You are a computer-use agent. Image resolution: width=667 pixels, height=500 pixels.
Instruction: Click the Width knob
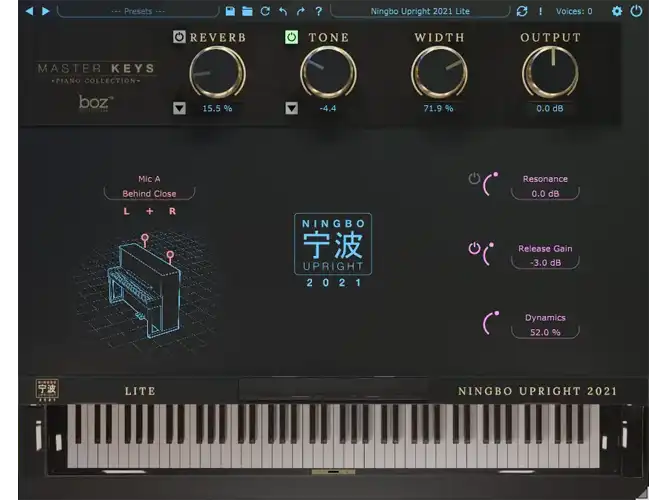point(439,73)
